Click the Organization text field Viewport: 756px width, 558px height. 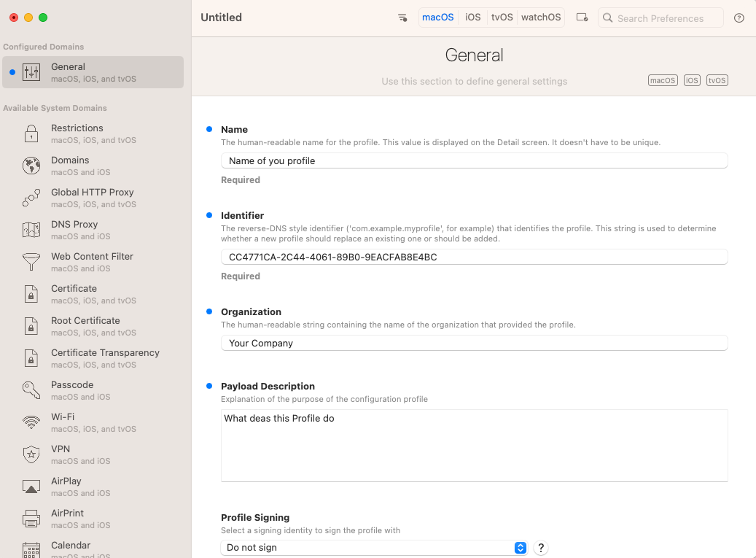tap(474, 343)
